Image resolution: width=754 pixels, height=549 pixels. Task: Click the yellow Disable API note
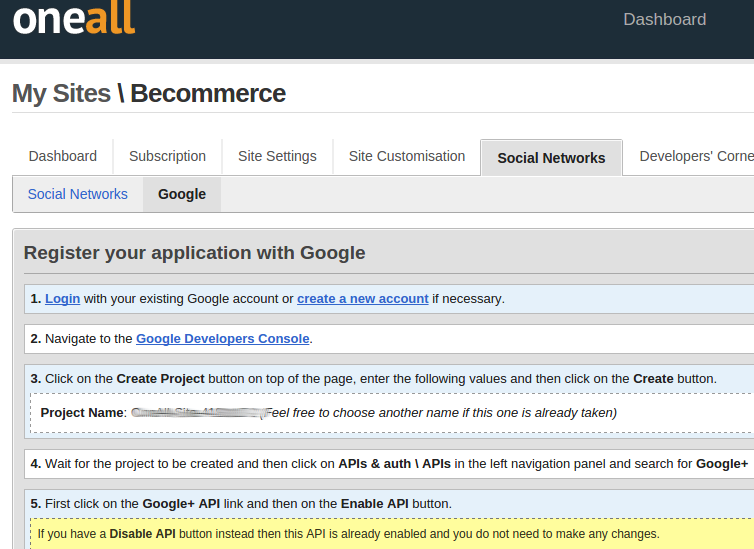click(348, 533)
